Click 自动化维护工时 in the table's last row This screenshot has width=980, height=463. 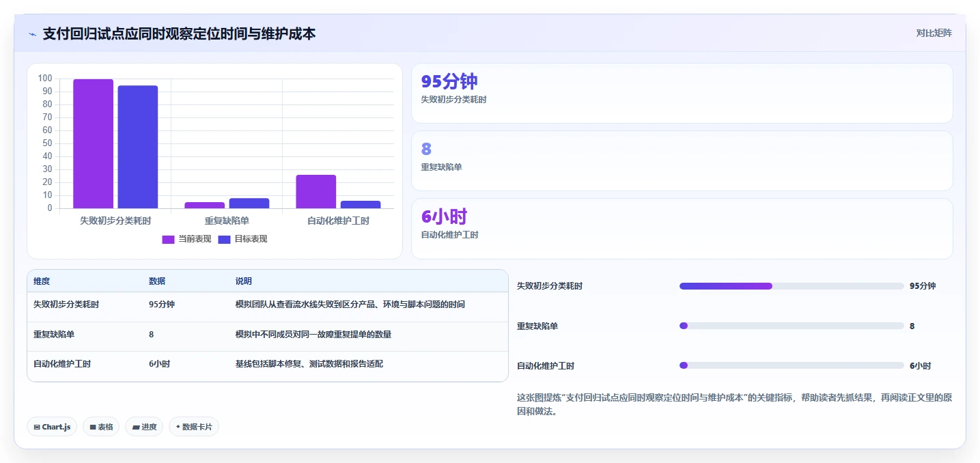(62, 364)
